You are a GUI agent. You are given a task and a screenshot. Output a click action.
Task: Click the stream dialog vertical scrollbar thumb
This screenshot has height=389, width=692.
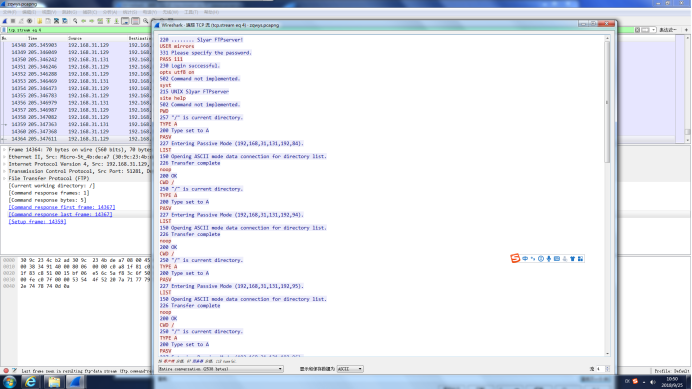click(607, 102)
